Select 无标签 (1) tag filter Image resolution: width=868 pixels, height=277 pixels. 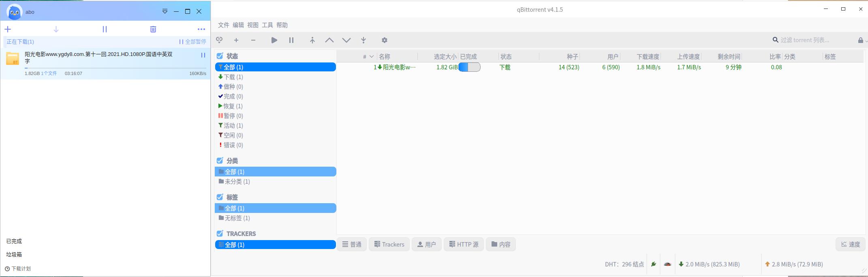(276, 218)
